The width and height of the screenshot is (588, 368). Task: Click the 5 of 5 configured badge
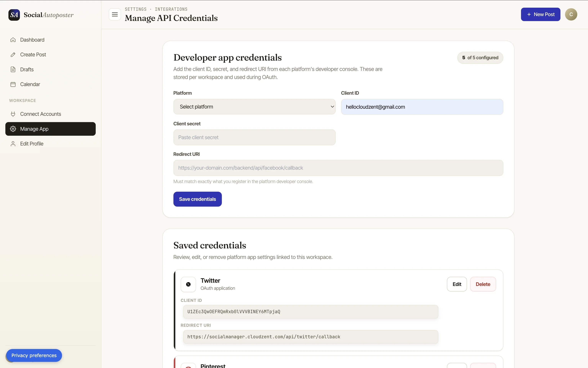480,58
